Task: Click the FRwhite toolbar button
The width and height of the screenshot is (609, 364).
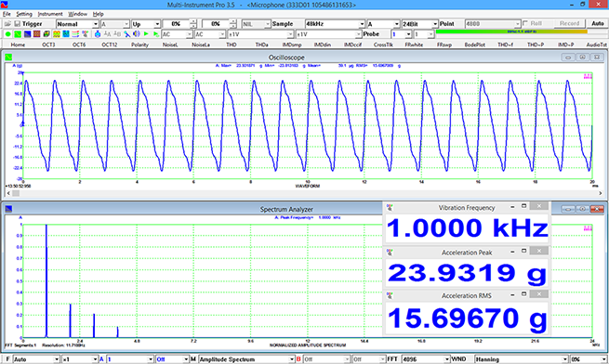Action: tap(414, 45)
